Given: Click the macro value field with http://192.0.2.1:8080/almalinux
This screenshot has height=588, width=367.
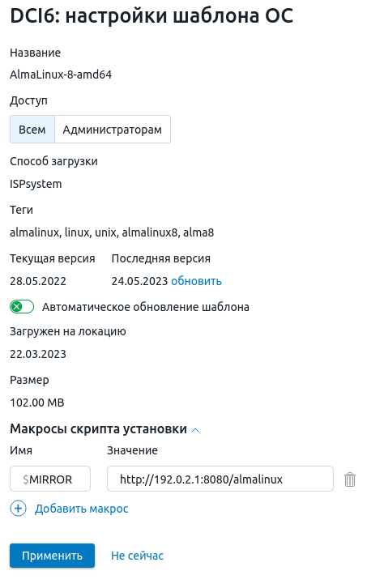Looking at the screenshot, I should 220,479.
